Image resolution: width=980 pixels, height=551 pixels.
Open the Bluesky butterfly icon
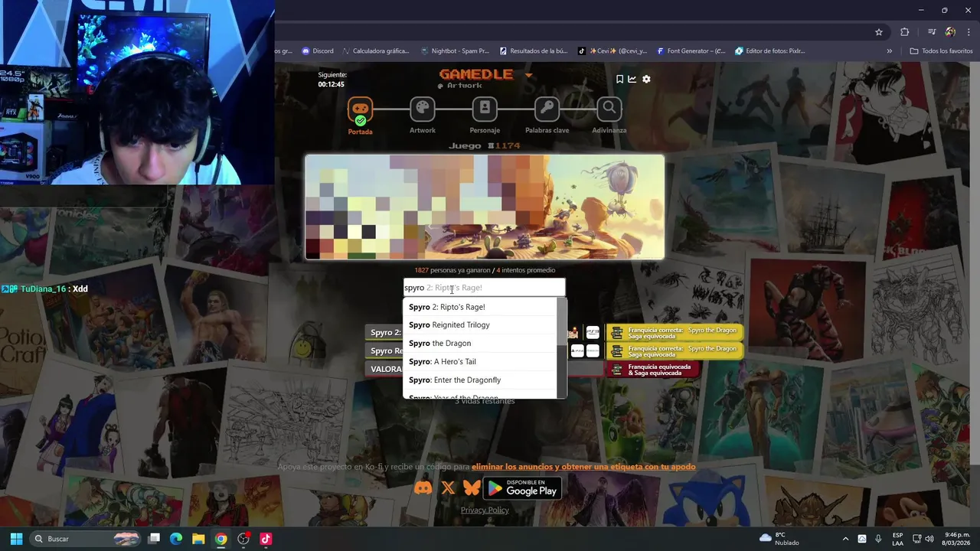coord(472,488)
